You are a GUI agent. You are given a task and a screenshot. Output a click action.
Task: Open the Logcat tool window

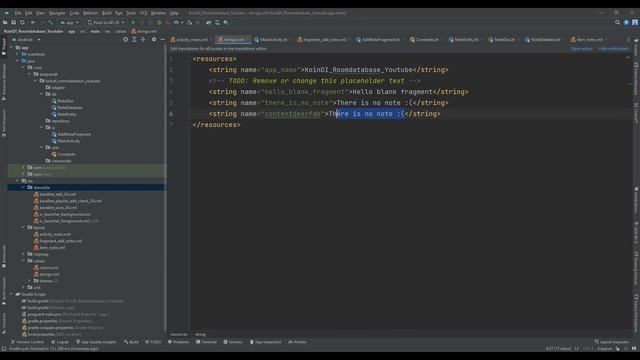(x=60, y=342)
